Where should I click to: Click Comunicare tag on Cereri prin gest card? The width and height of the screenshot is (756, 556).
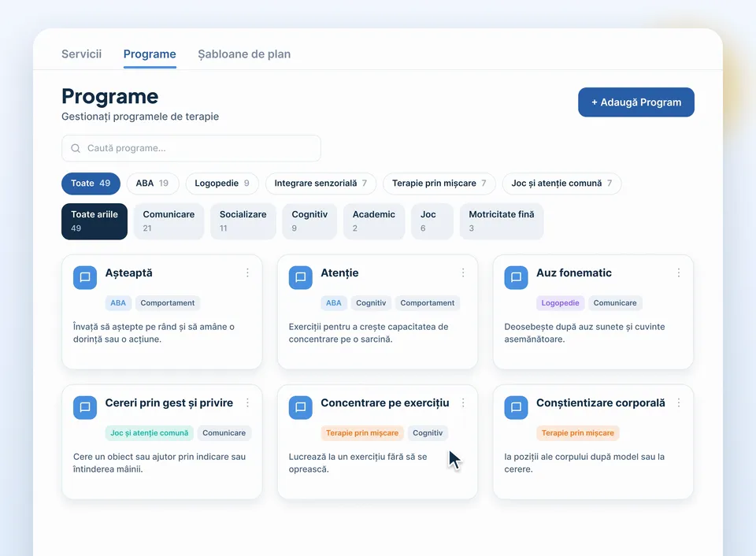point(224,433)
